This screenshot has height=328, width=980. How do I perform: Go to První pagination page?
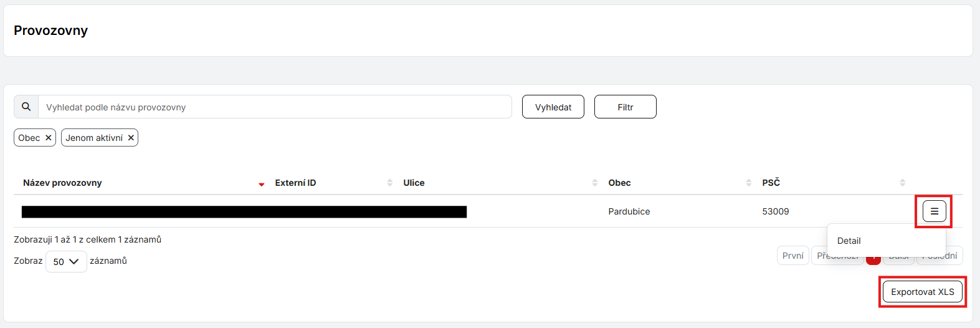pos(792,256)
